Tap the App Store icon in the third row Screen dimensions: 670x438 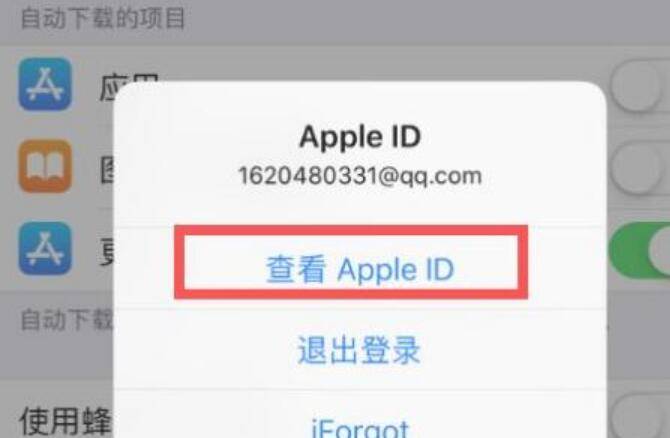pos(45,248)
